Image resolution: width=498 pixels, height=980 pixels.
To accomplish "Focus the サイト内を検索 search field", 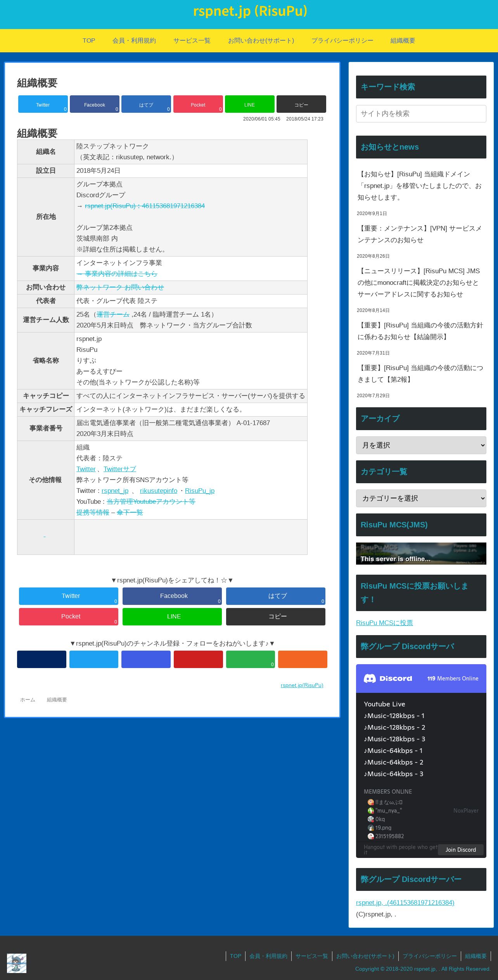I will pyautogui.click(x=421, y=114).
